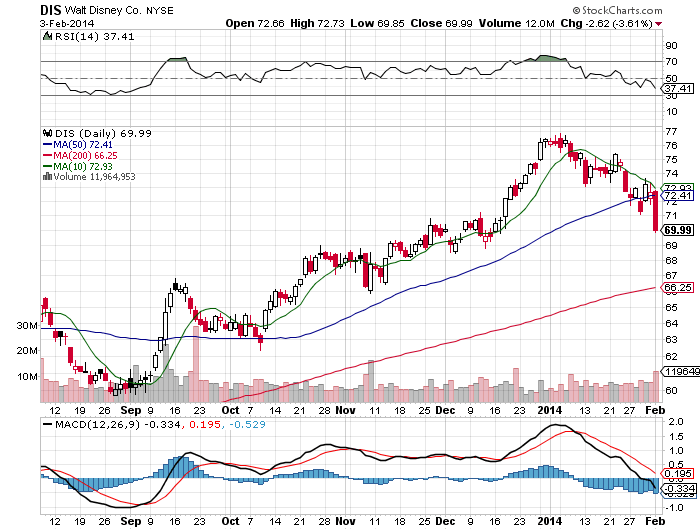Click the -0.334 tag on MACD right axis

(679, 488)
